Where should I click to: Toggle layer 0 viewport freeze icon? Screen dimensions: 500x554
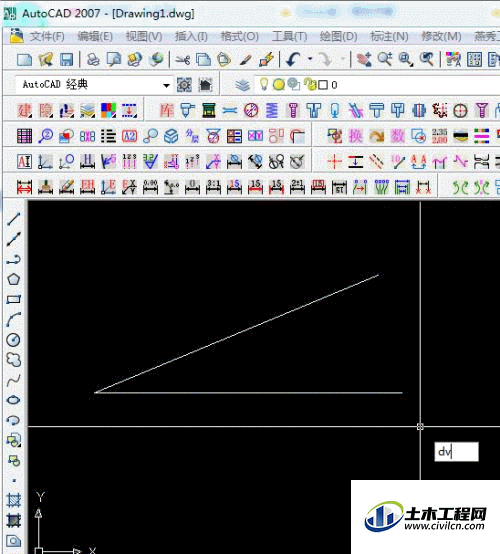[x=294, y=84]
